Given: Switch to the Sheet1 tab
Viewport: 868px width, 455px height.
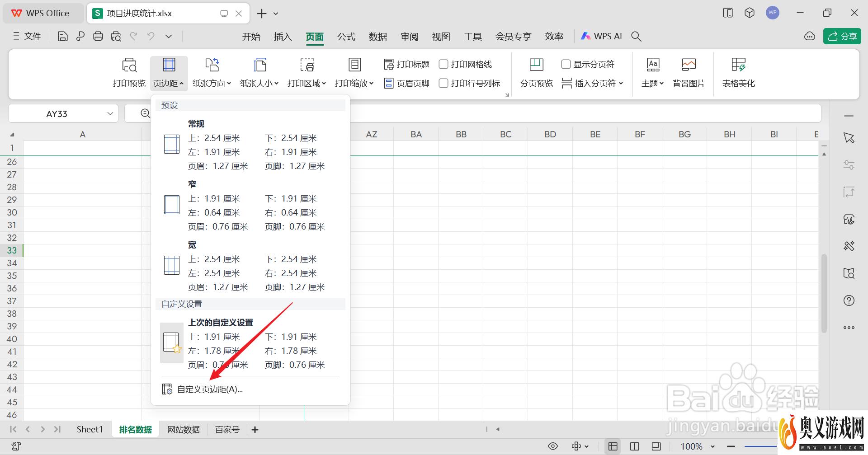Looking at the screenshot, I should point(90,430).
